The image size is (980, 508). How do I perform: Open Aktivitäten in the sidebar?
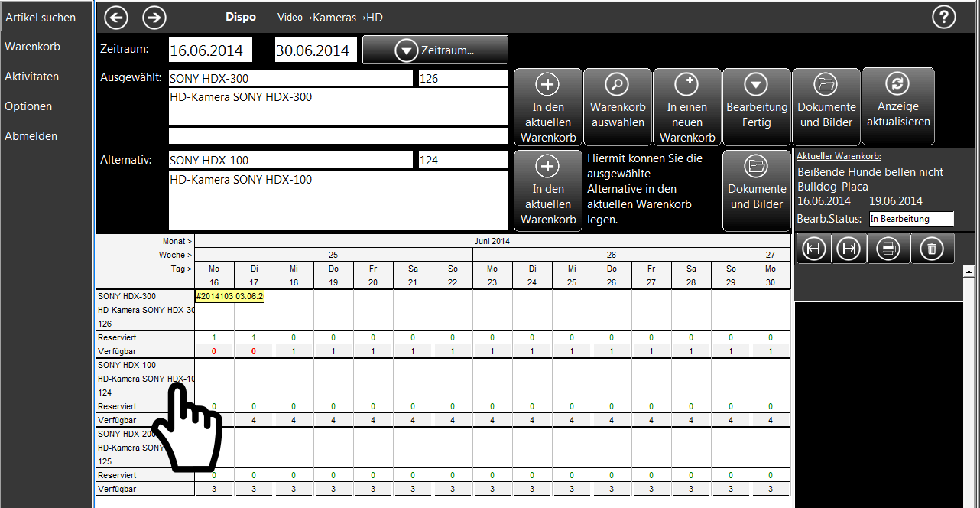pos(31,77)
